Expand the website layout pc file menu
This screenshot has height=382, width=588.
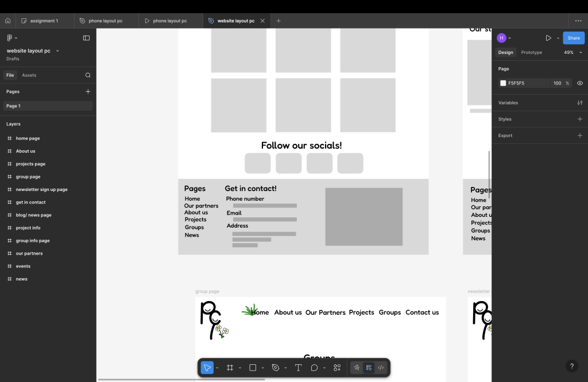57,51
